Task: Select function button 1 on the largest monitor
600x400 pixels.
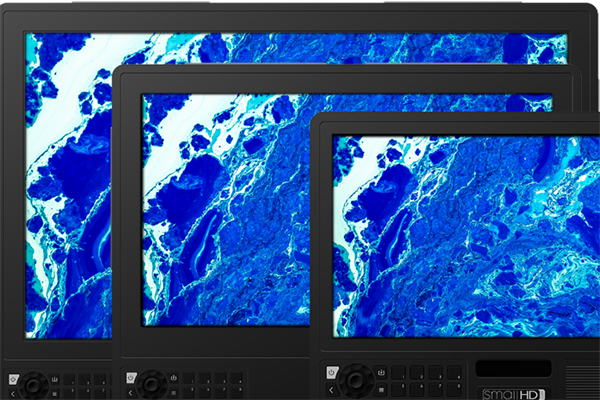Action: (69, 380)
